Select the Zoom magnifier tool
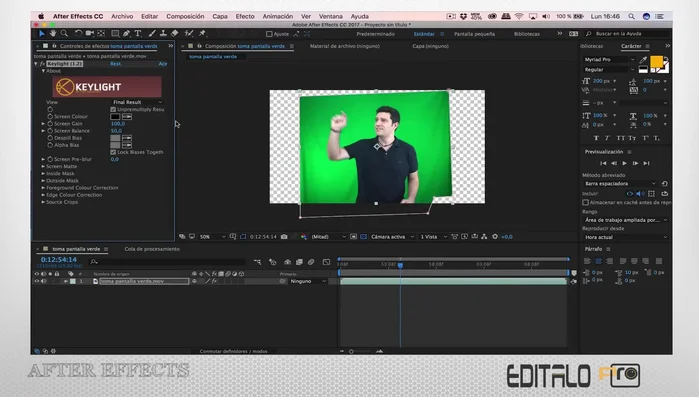Screen dimensions: 699x397 point(64,33)
